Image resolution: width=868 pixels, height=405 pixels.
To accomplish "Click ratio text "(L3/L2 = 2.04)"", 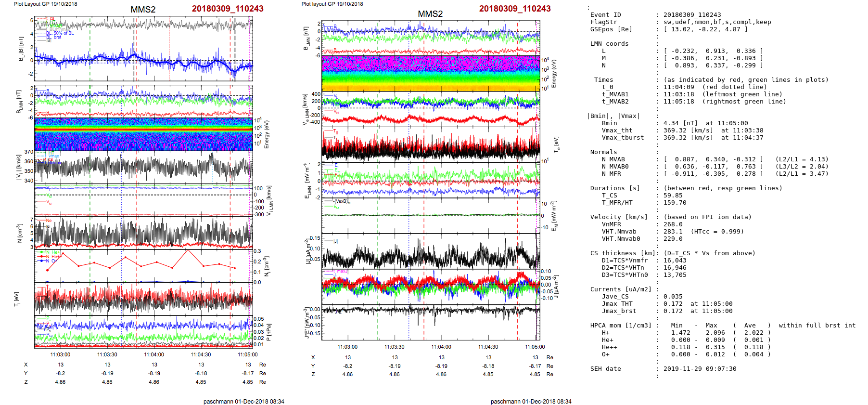I will (802, 167).
